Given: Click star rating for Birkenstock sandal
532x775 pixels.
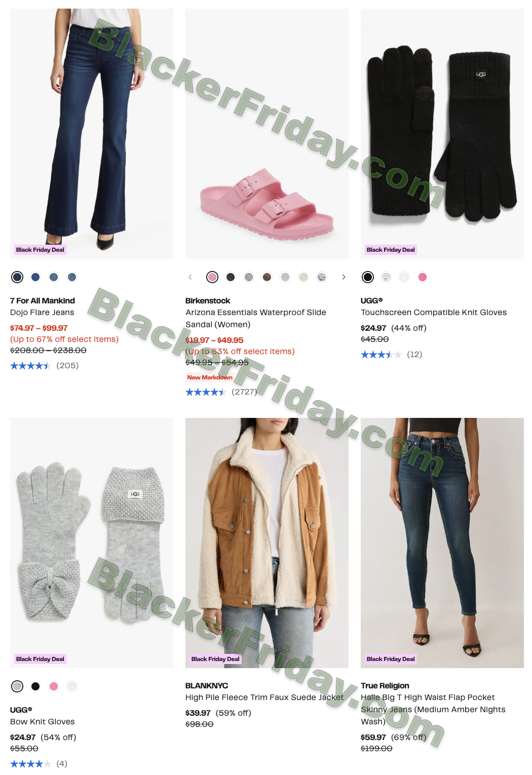Looking at the screenshot, I should coord(206,392).
